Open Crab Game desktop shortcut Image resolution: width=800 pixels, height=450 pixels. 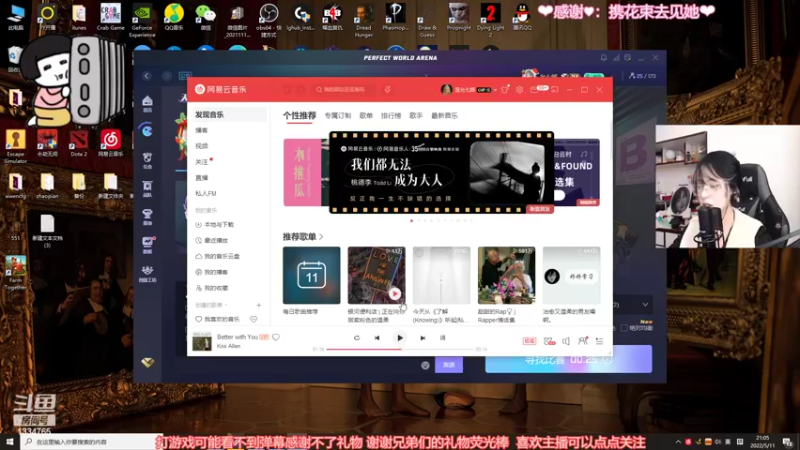(x=110, y=17)
